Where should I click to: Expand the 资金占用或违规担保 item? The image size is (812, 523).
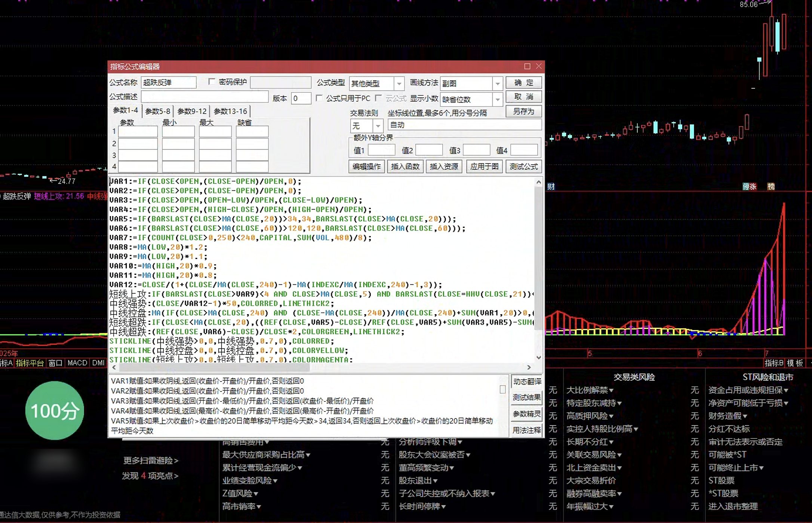click(748, 390)
